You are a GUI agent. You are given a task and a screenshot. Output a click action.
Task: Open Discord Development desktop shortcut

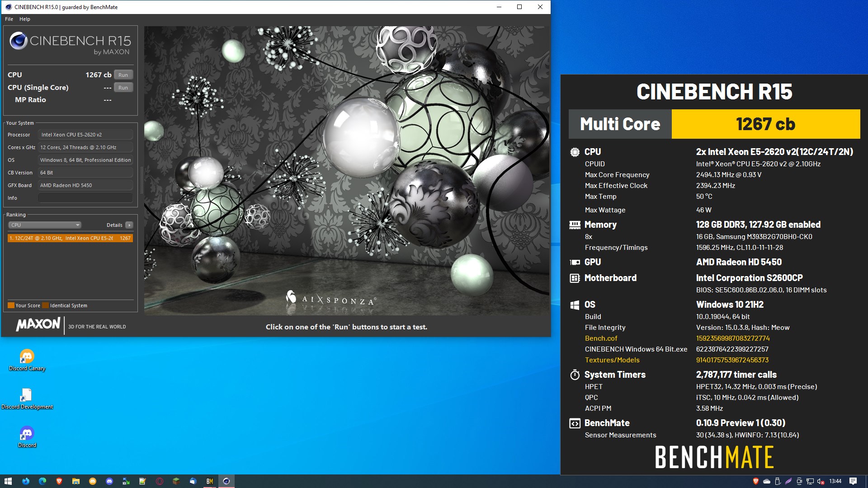coord(27,399)
